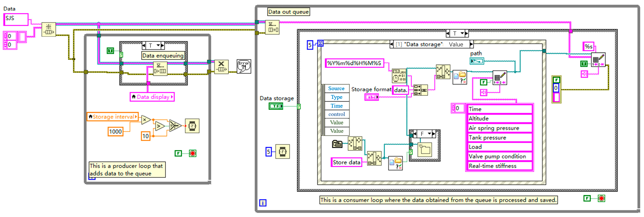This screenshot has width=644, height=217.
Task: Click the Build Path node wired to Store data
Action: coord(374,158)
